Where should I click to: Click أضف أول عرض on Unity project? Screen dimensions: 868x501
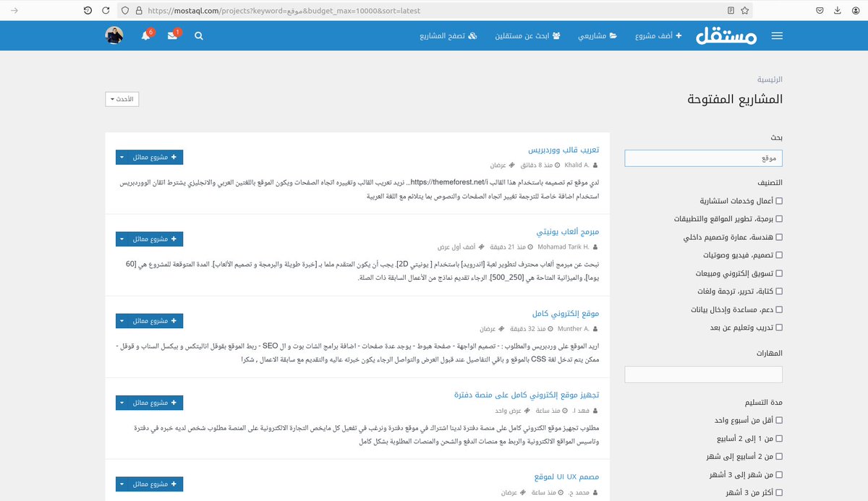(458, 247)
